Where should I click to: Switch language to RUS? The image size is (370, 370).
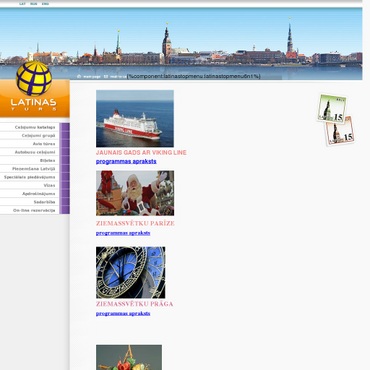(x=34, y=4)
